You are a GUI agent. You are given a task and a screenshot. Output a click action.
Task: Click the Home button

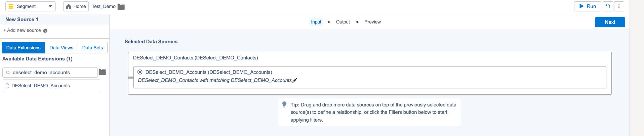(x=76, y=6)
